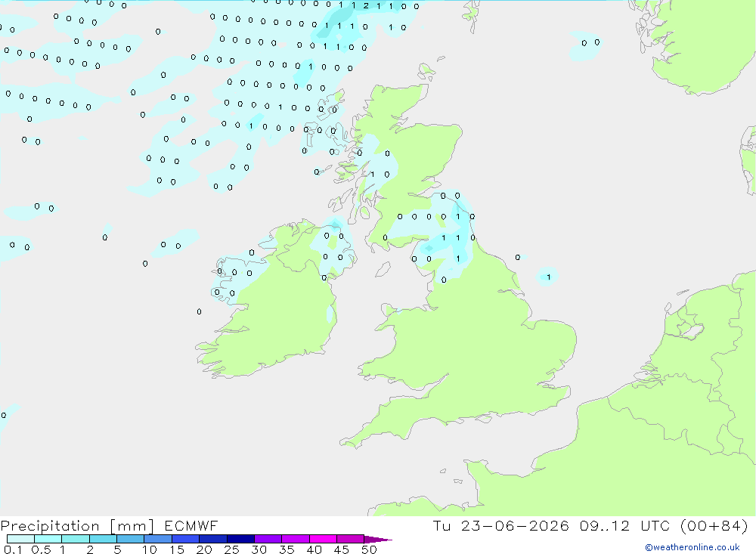Click the 40–45 mm magenta legend box
Viewport: 756px width, 554px height.
pyautogui.click(x=323, y=539)
